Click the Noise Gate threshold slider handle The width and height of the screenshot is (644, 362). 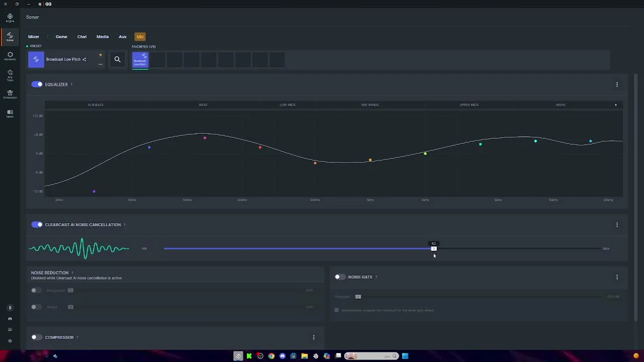358,297
